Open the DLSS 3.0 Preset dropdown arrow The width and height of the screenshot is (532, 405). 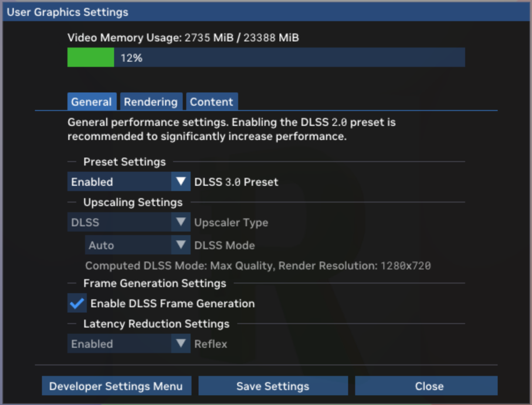coord(181,181)
